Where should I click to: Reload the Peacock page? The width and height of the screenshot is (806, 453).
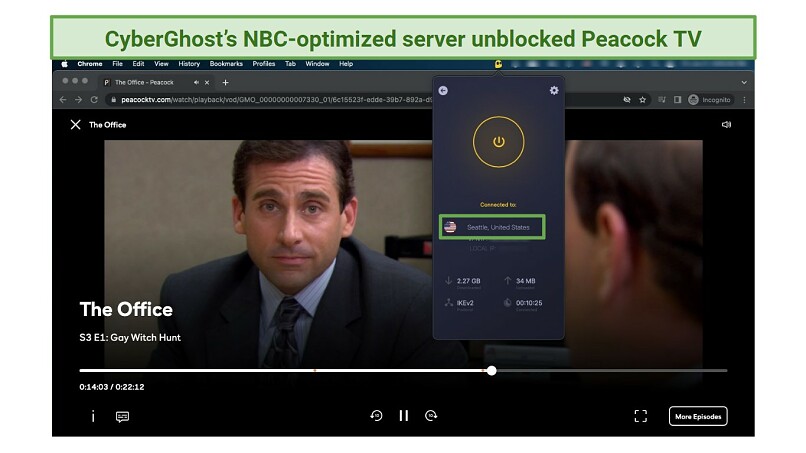coord(94,100)
